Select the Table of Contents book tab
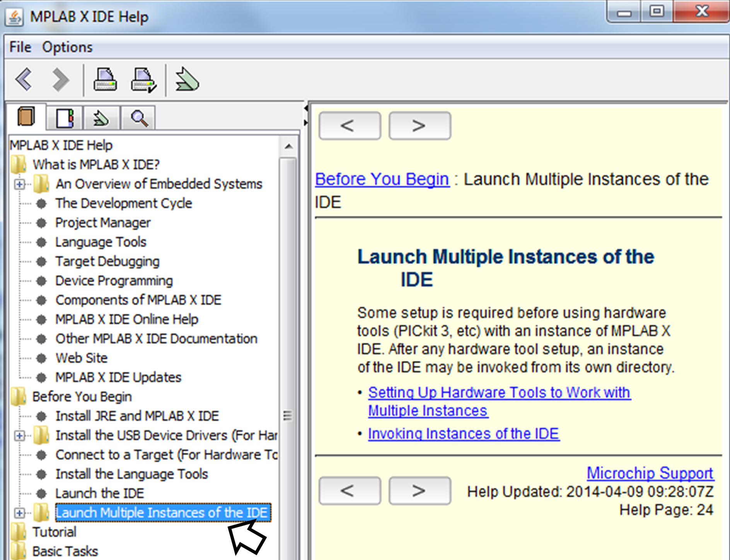Image resolution: width=730 pixels, height=560 pixels. 26,117
